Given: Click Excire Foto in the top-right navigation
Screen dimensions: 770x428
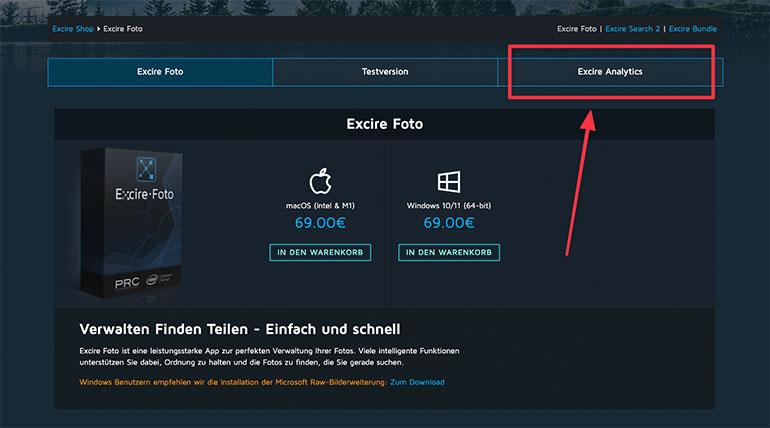Looking at the screenshot, I should (x=577, y=29).
